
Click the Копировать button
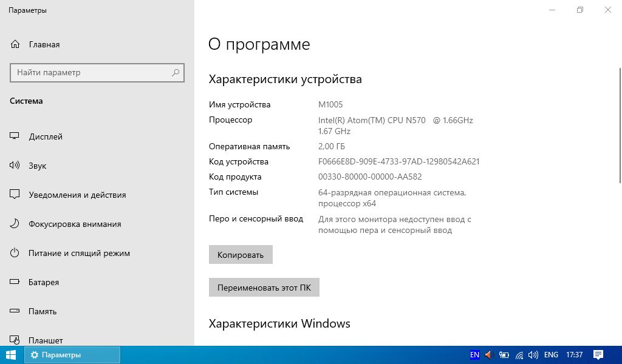(241, 255)
